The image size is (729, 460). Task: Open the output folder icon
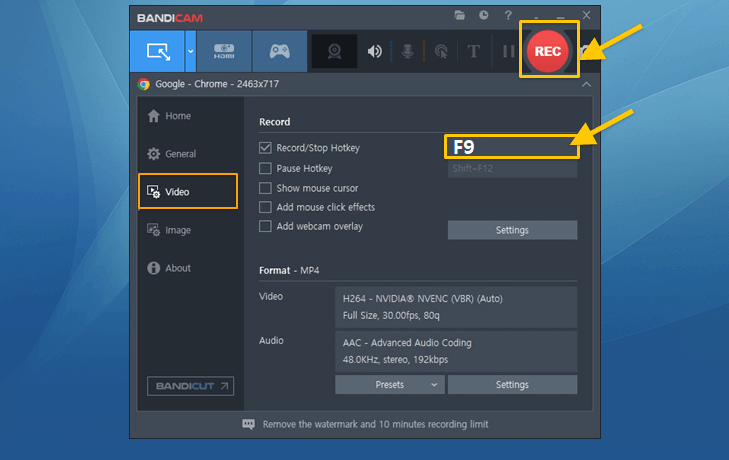(x=459, y=15)
